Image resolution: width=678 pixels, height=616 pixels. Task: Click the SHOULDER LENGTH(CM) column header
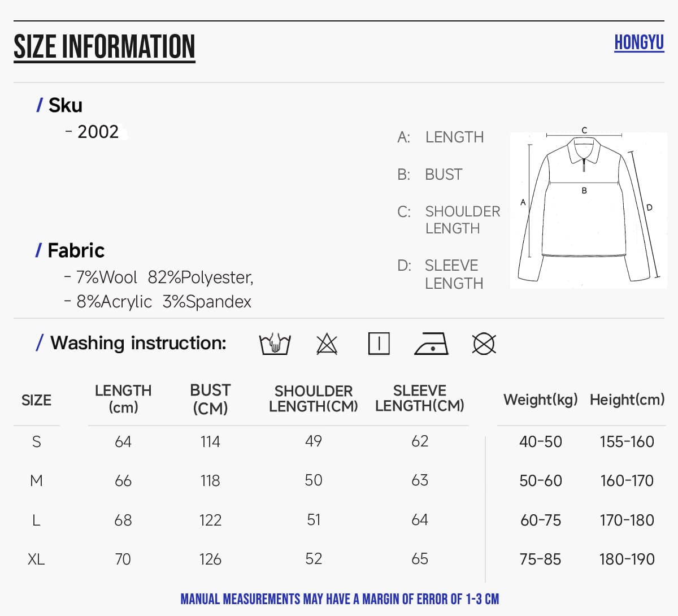click(x=314, y=399)
